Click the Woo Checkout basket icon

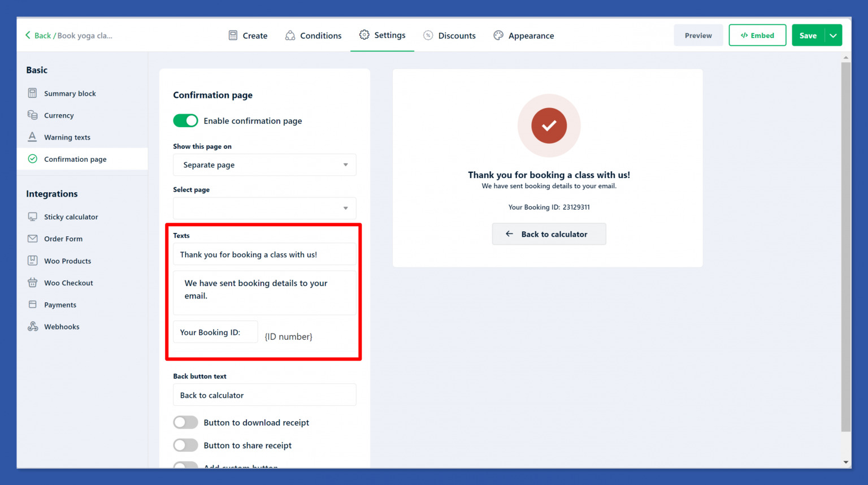[x=33, y=283]
